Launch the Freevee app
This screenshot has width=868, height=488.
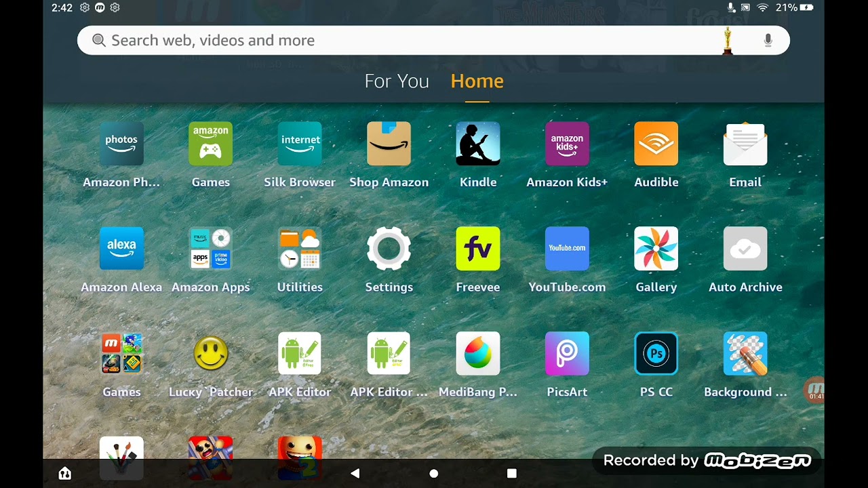478,249
